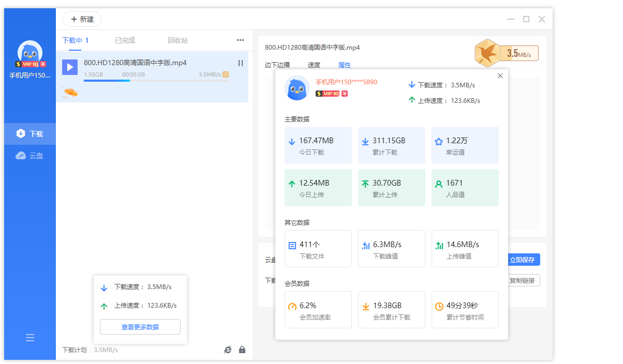Click the small orange icon beside the task speed
The height and width of the screenshot is (364, 623).
226,74
